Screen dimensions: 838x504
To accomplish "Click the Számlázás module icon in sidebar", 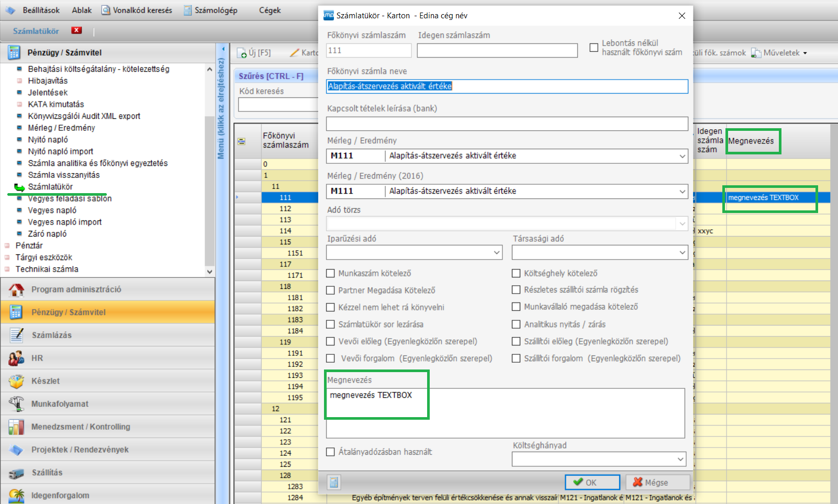I will [x=16, y=335].
